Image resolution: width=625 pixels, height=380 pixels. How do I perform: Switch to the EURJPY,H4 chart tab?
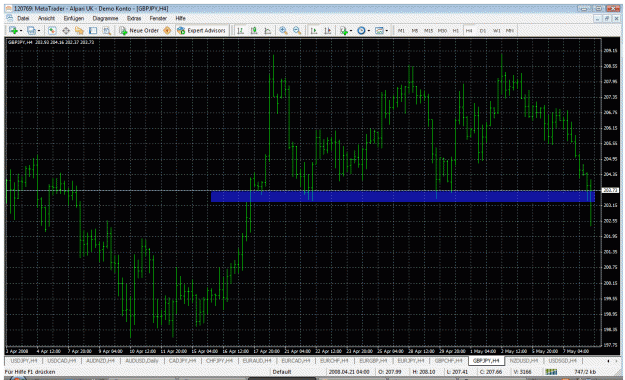411,361
